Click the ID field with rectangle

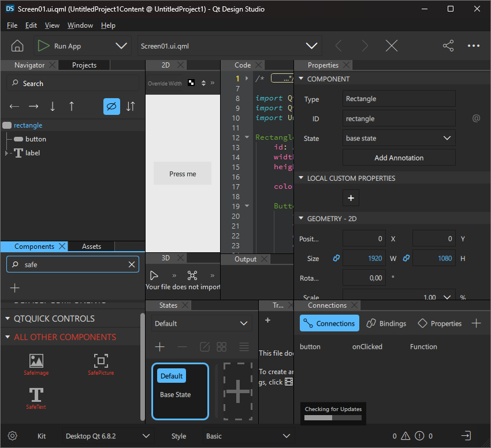[399, 118]
